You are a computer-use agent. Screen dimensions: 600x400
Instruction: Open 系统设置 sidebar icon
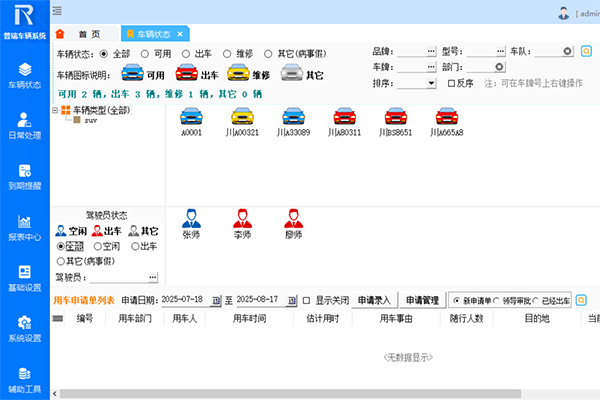(24, 329)
